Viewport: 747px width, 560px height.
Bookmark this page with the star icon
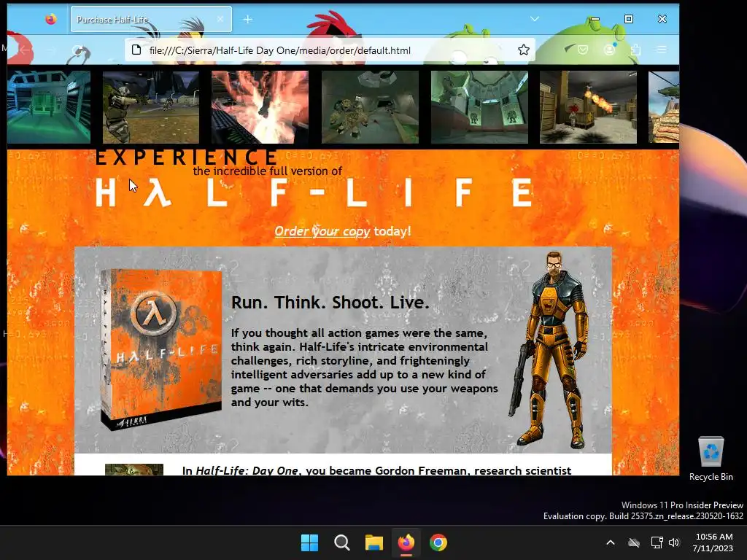click(x=524, y=50)
